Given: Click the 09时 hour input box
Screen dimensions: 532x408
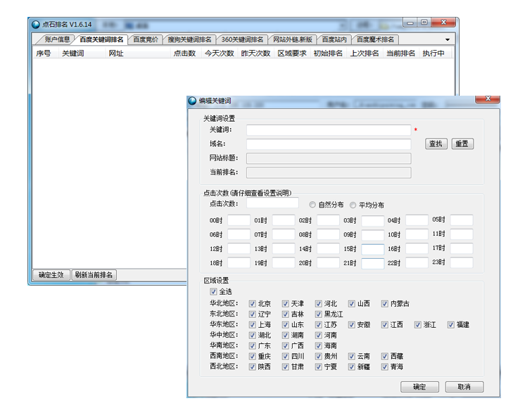Looking at the screenshot, I should 372,234.
